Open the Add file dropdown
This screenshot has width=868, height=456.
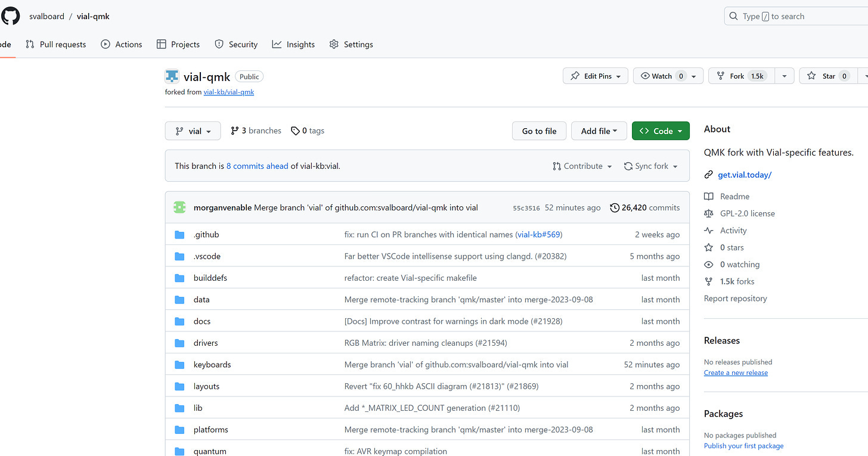tap(599, 131)
